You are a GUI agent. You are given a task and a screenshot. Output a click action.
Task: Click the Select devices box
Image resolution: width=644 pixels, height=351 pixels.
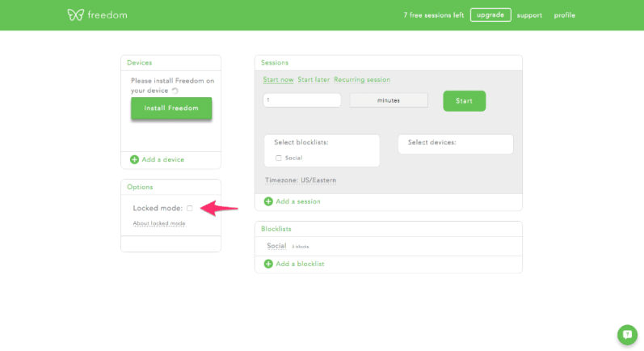456,144
